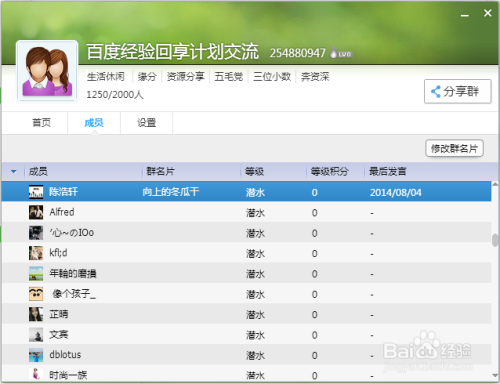Click the share icon in 分享群 button
This screenshot has width=500, height=384.
point(435,91)
